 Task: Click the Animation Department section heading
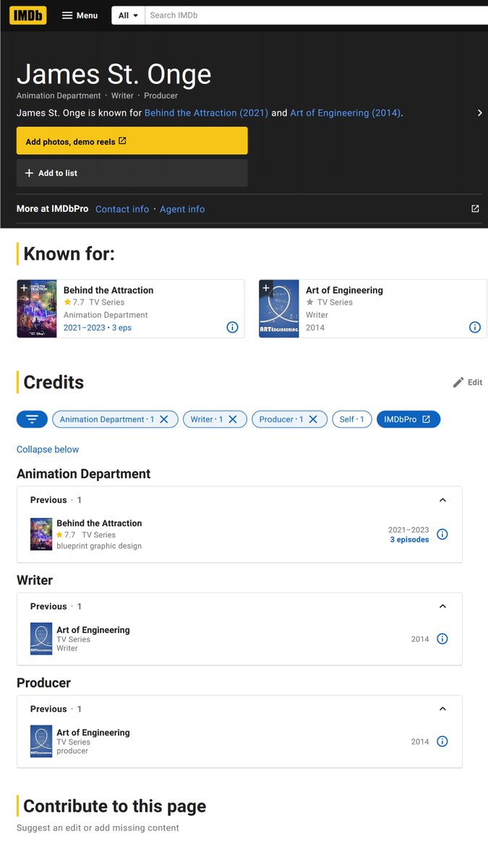point(84,474)
